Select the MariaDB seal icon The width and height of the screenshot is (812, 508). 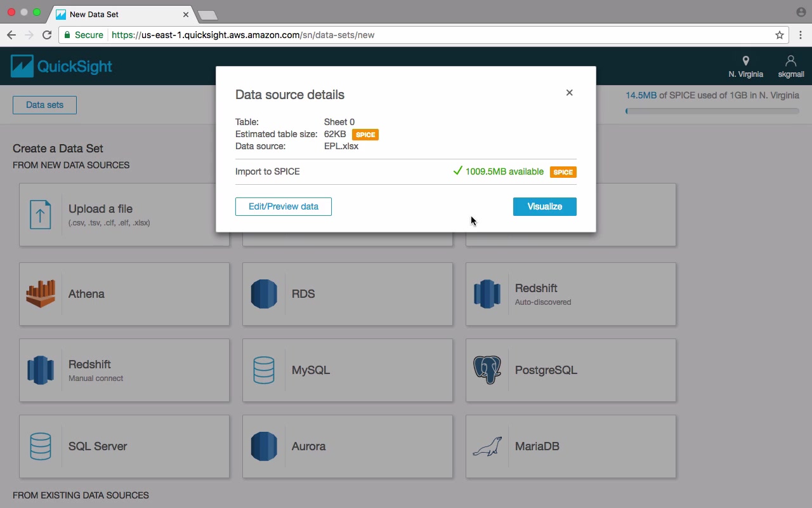tap(487, 446)
